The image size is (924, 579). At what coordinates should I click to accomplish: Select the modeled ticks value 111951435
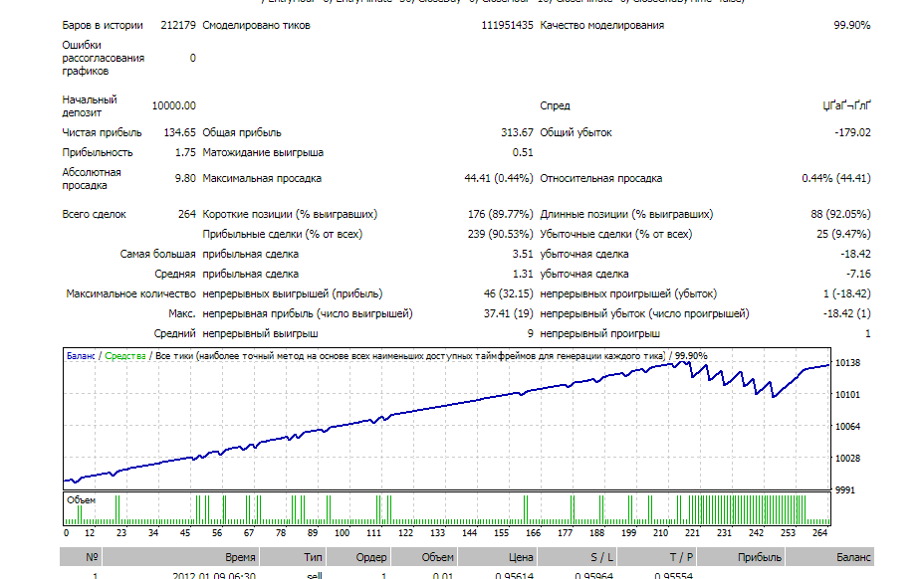(507, 25)
